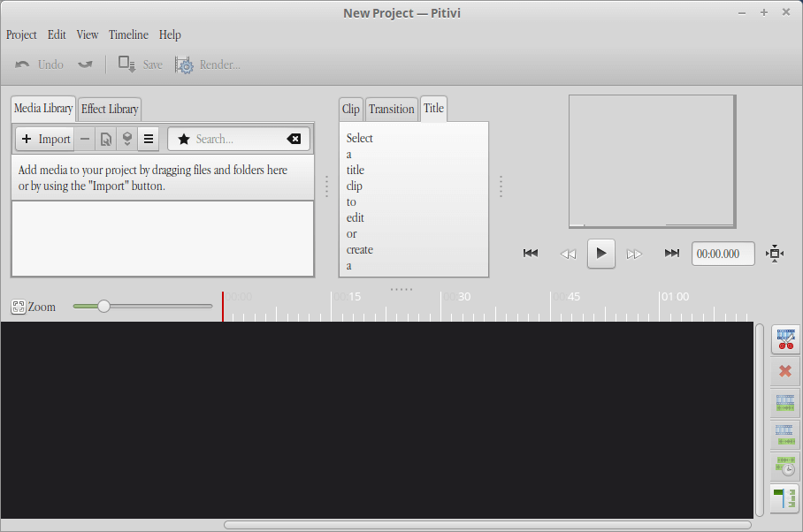Click the red playhead on the ruler
This screenshot has width=803, height=532.
(x=223, y=306)
